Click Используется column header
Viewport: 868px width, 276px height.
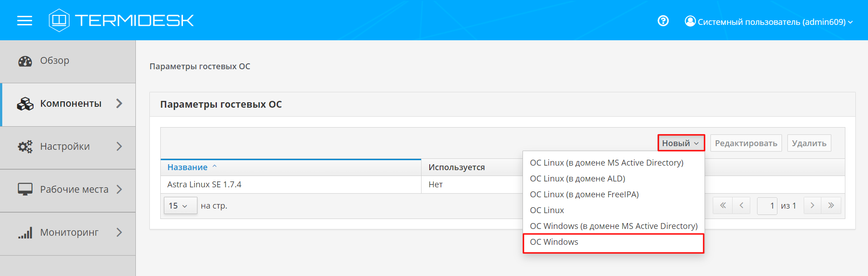click(456, 167)
